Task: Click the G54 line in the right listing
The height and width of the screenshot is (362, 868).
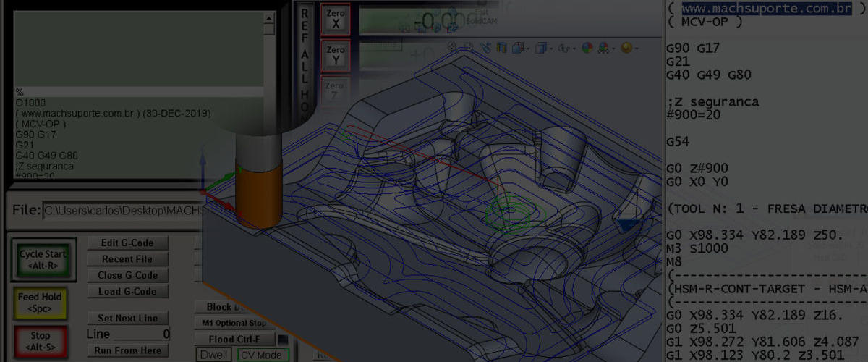Action: tap(678, 143)
